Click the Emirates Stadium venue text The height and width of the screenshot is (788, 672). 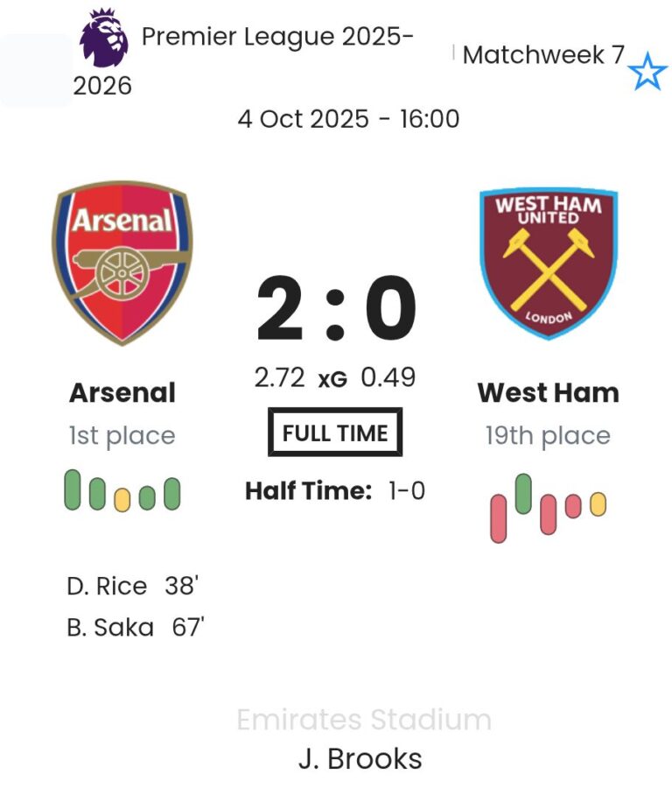[364, 721]
